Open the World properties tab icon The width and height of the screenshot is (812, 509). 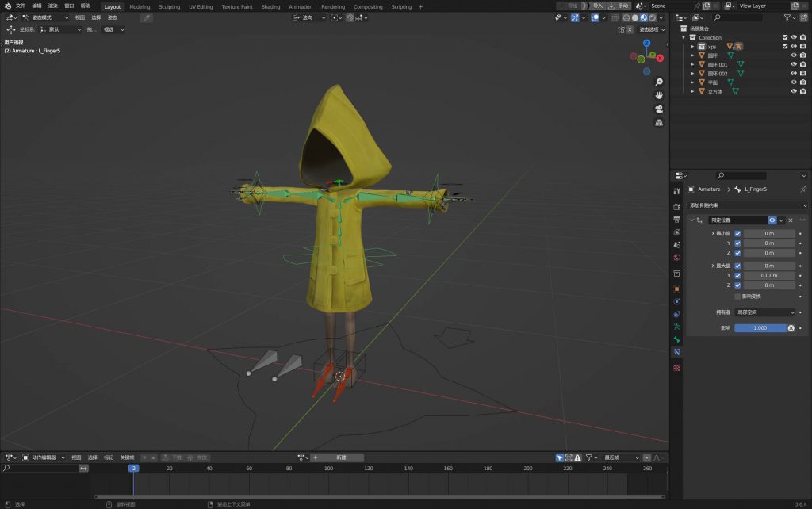(x=677, y=258)
